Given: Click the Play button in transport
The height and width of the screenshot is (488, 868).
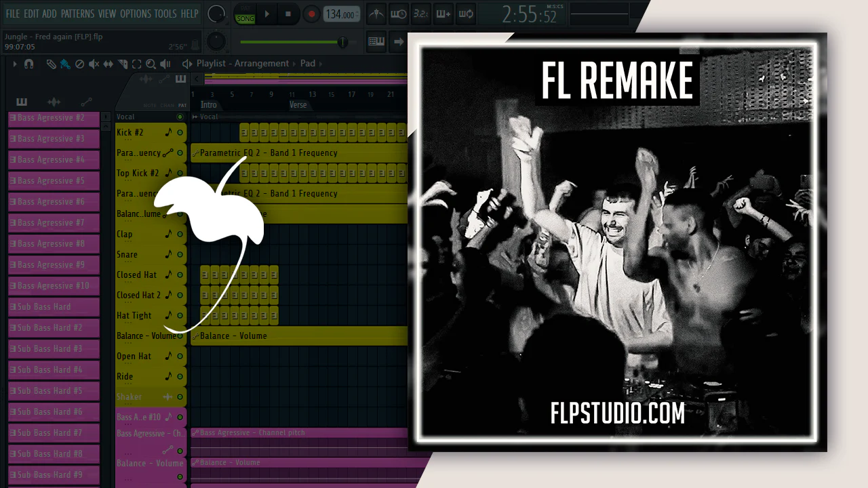Looking at the screenshot, I should point(267,14).
